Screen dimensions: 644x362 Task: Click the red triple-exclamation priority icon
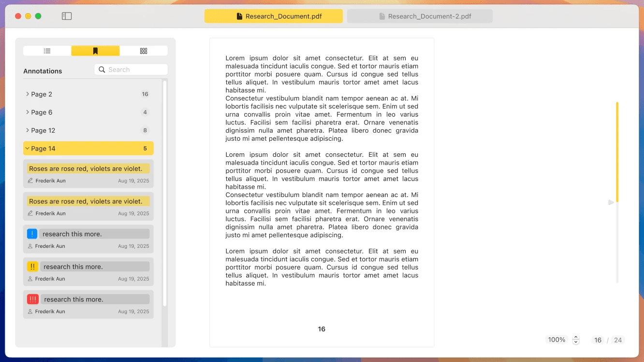33,299
